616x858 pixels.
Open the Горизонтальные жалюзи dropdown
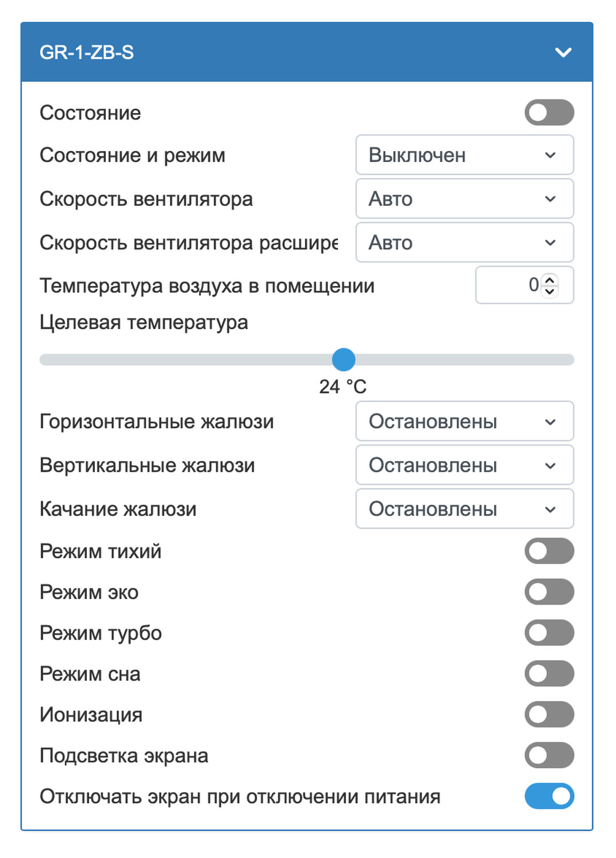[x=464, y=422]
